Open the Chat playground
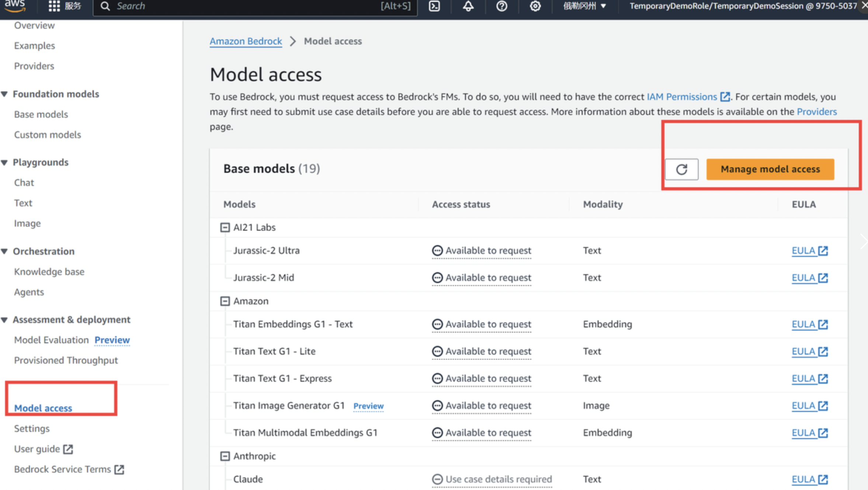The width and height of the screenshot is (868, 490). (24, 183)
